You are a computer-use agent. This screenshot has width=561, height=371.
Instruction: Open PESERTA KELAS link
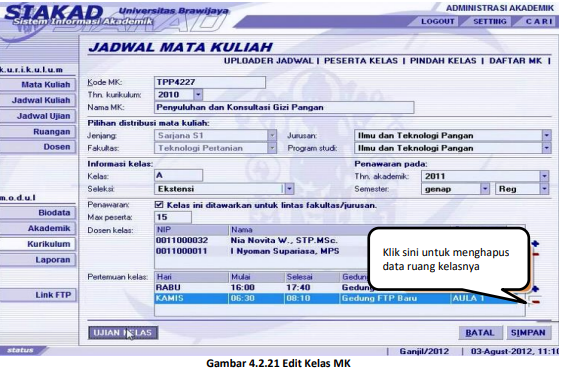361,61
